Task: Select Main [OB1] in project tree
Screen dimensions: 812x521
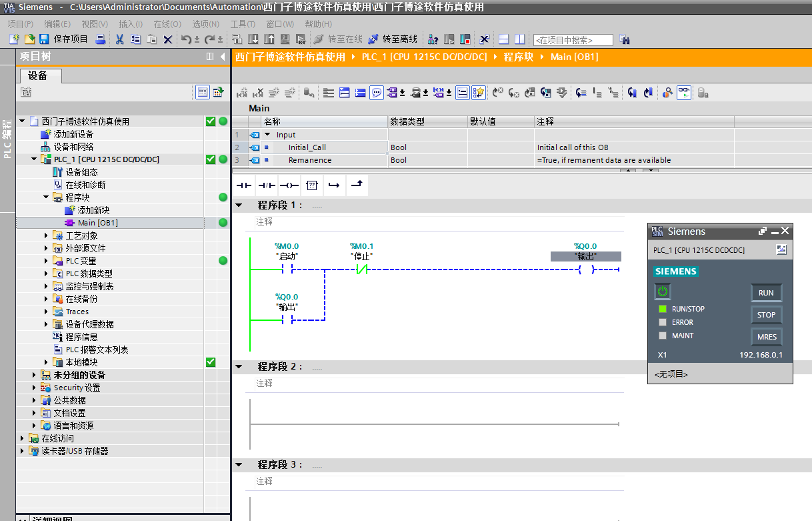Action: [x=97, y=223]
